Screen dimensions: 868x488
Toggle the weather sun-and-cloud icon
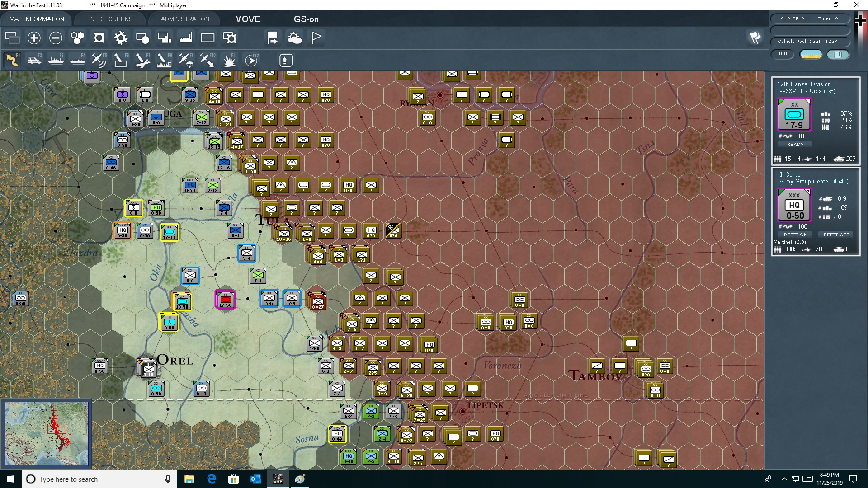pyautogui.click(x=295, y=38)
